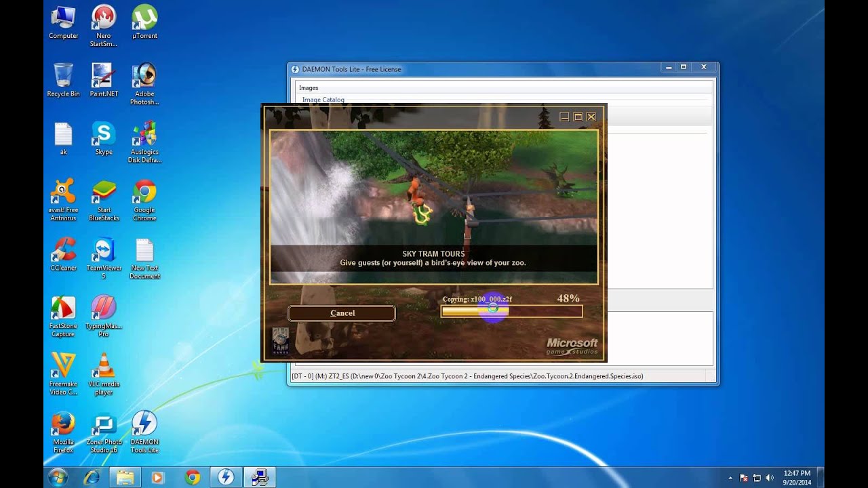Select Image Catalog in DAEMON Tools
Image resolution: width=868 pixels, height=488 pixels.
pyautogui.click(x=323, y=100)
